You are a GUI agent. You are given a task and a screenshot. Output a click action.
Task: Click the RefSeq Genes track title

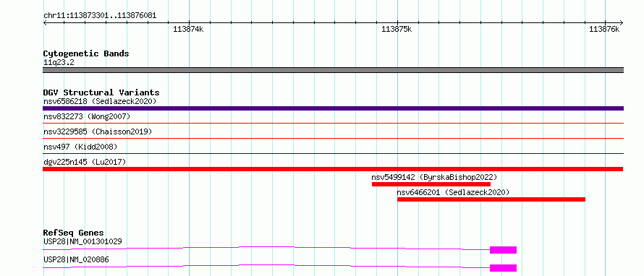[74, 233]
